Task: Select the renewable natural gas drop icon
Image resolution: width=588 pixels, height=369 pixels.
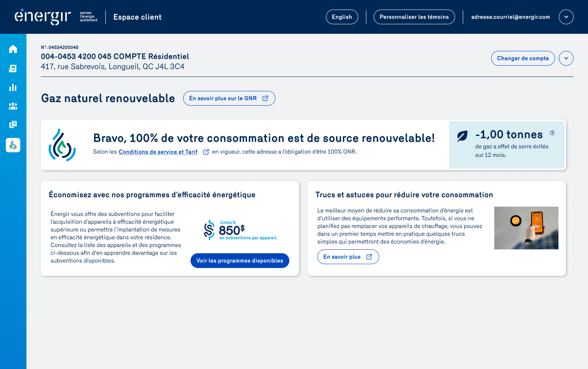Action: click(13, 145)
